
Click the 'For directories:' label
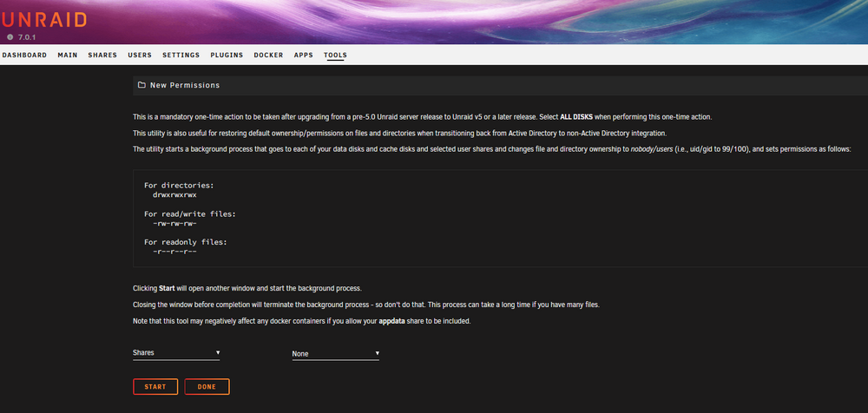(x=179, y=186)
